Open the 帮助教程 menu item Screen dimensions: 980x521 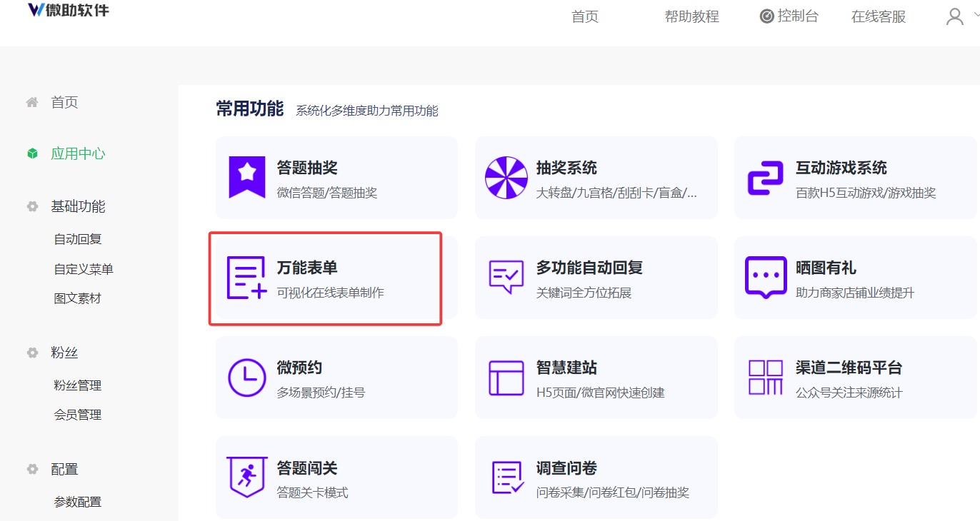click(x=691, y=16)
